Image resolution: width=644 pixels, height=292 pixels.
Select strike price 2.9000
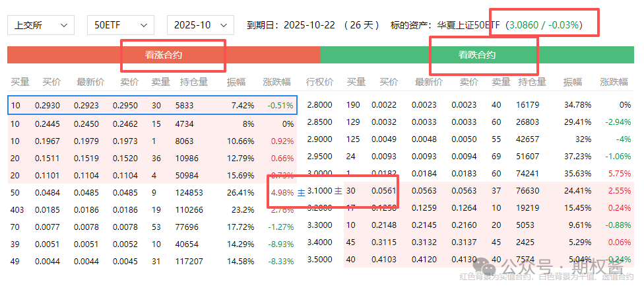click(x=319, y=139)
